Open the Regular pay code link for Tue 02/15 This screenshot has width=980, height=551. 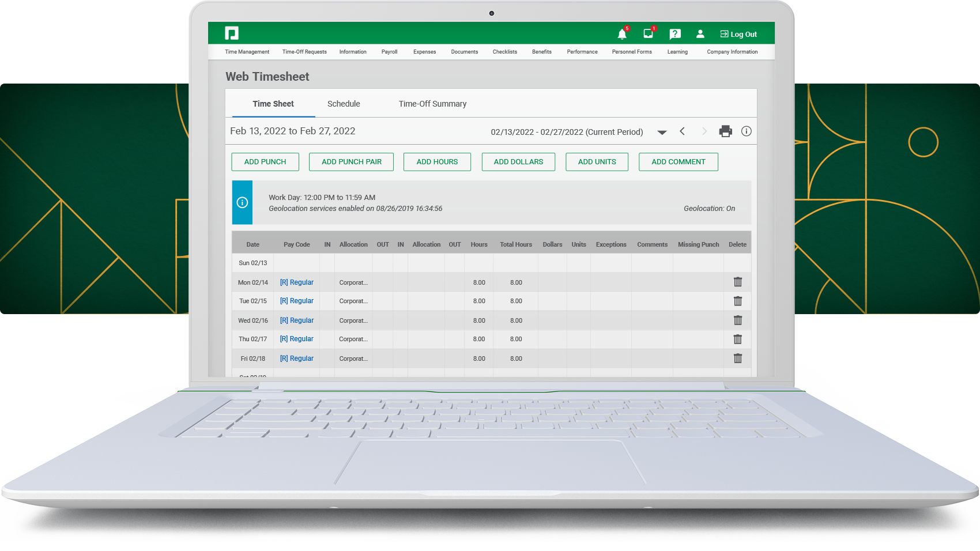[x=297, y=301]
